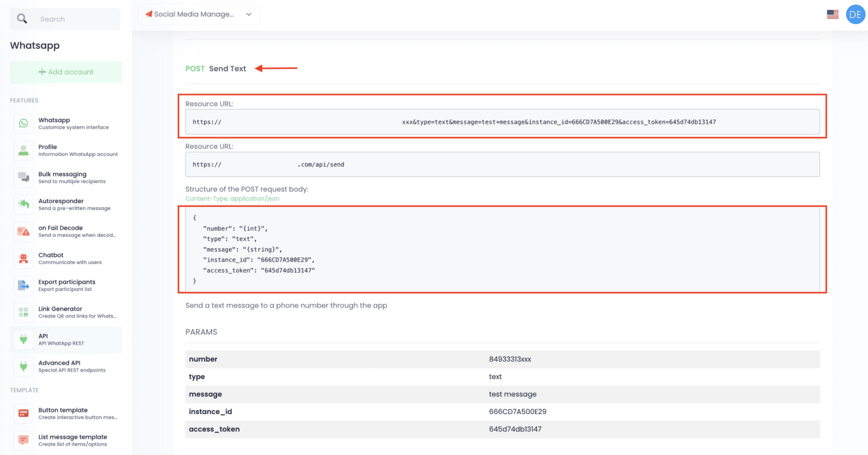The image size is (868, 455).
Task: Open the DE user avatar menu
Action: coord(855,14)
